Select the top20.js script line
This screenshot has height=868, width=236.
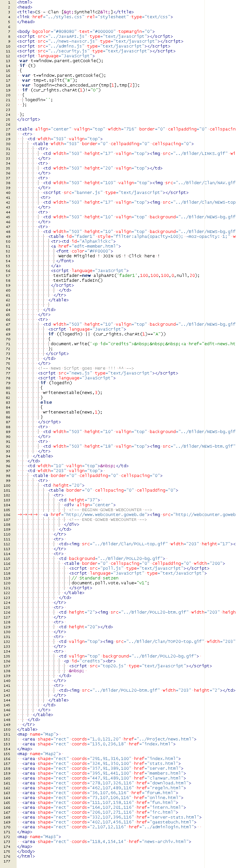[x=140, y=667]
